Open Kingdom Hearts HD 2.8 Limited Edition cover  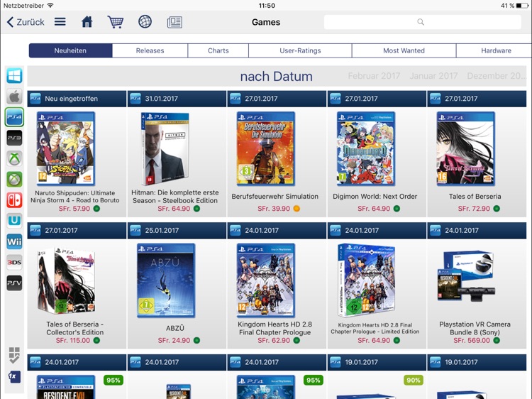[366, 280]
